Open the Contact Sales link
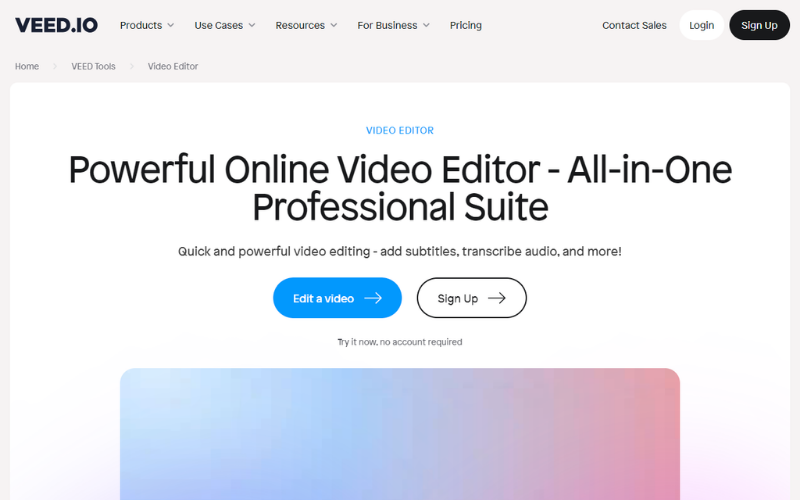Viewport: 800px width, 500px height. pos(634,25)
